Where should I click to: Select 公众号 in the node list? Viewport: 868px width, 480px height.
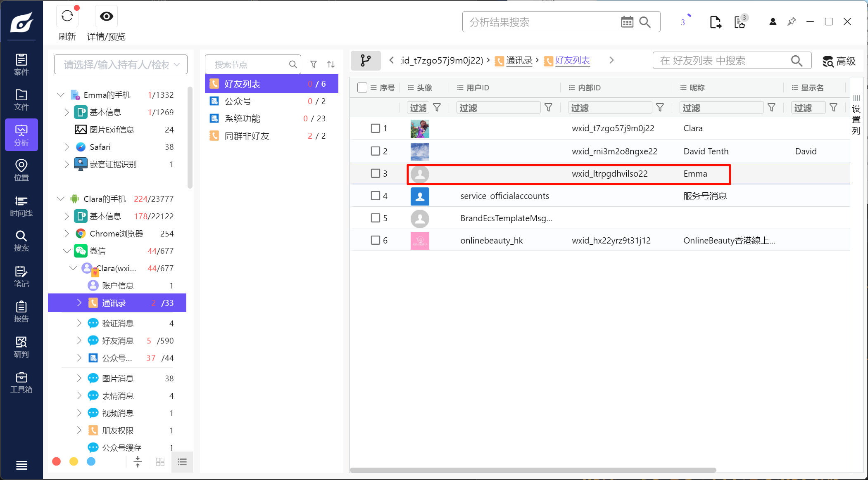click(x=238, y=101)
